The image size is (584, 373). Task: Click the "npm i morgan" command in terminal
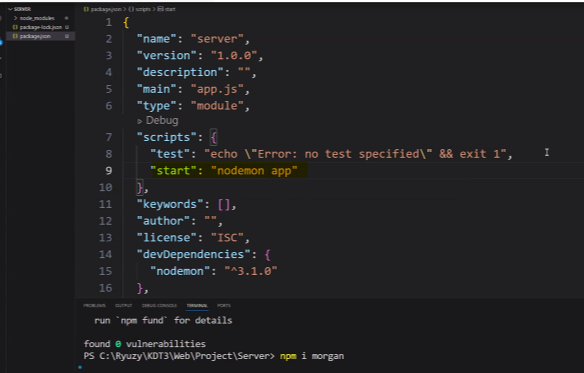coord(312,356)
